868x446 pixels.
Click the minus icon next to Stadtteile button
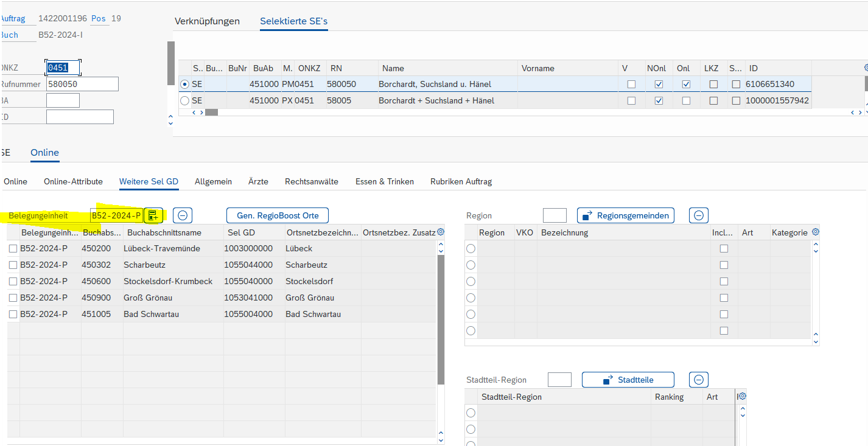click(699, 380)
